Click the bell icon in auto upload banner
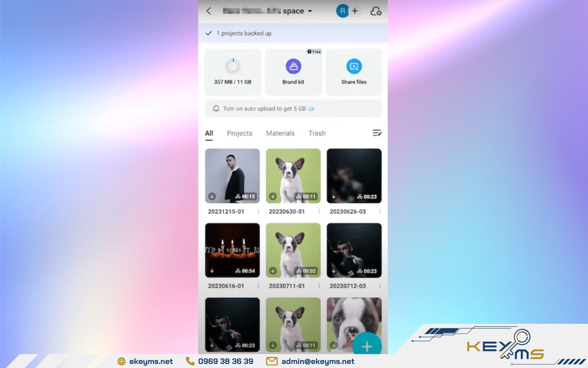The image size is (588, 368). 216,108
